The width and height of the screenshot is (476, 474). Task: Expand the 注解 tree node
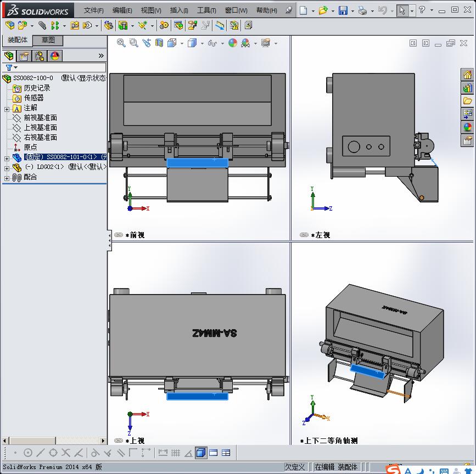tap(7, 109)
